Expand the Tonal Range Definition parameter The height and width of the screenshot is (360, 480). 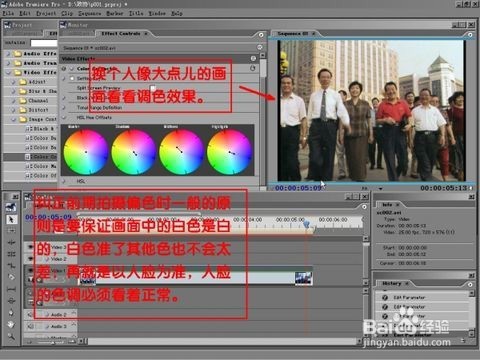(64, 108)
